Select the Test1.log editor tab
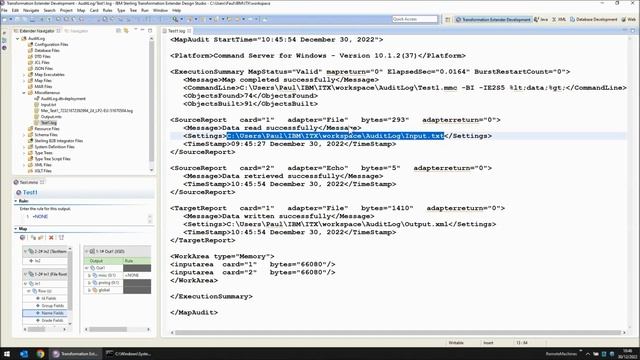The image size is (640, 360). [x=176, y=31]
